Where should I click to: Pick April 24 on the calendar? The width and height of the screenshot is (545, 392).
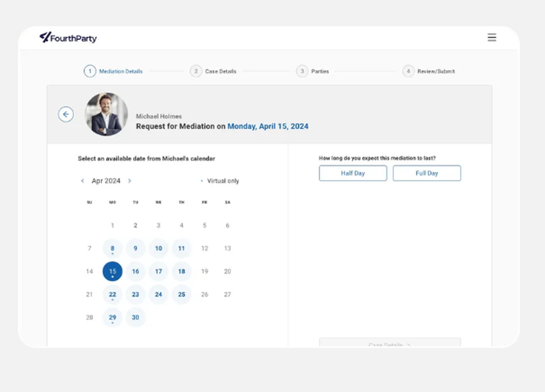159,294
